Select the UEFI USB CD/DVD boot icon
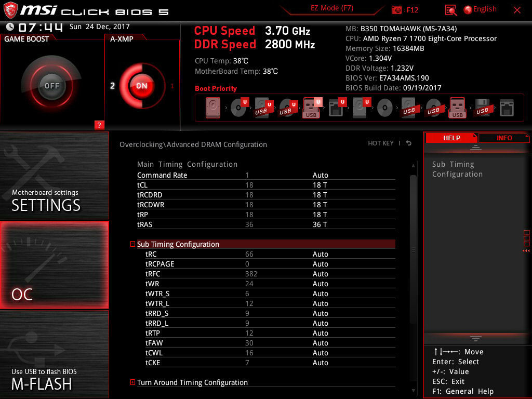The height and width of the screenshot is (399, 532). coord(288,108)
